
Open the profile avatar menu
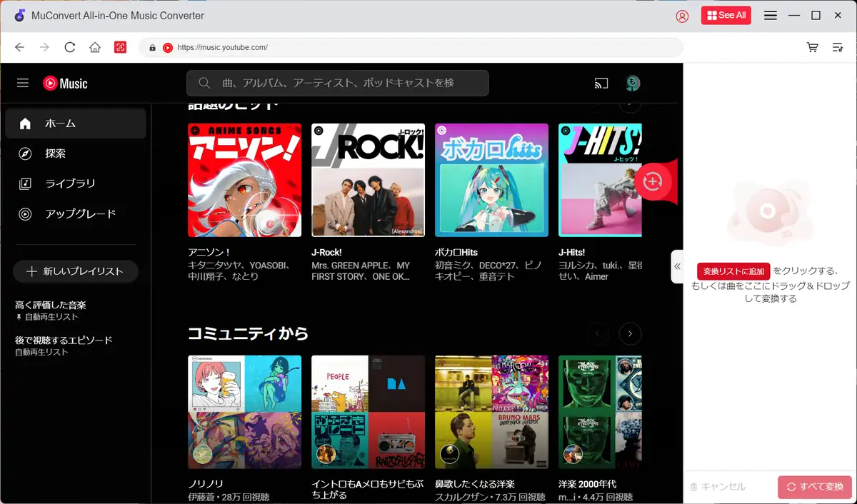pos(633,84)
